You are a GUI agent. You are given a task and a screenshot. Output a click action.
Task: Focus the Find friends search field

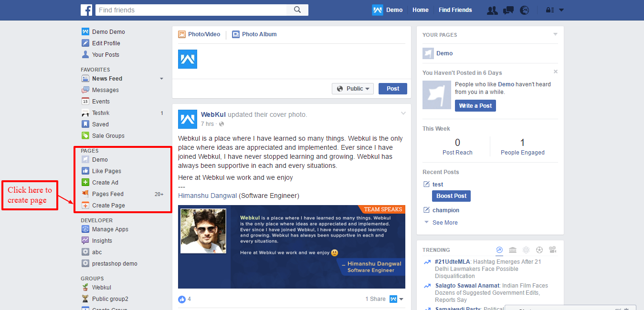click(191, 10)
